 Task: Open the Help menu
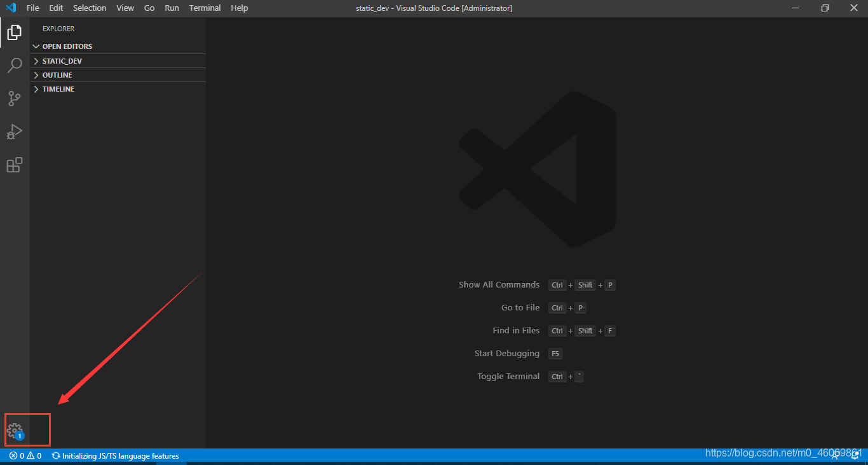(240, 8)
